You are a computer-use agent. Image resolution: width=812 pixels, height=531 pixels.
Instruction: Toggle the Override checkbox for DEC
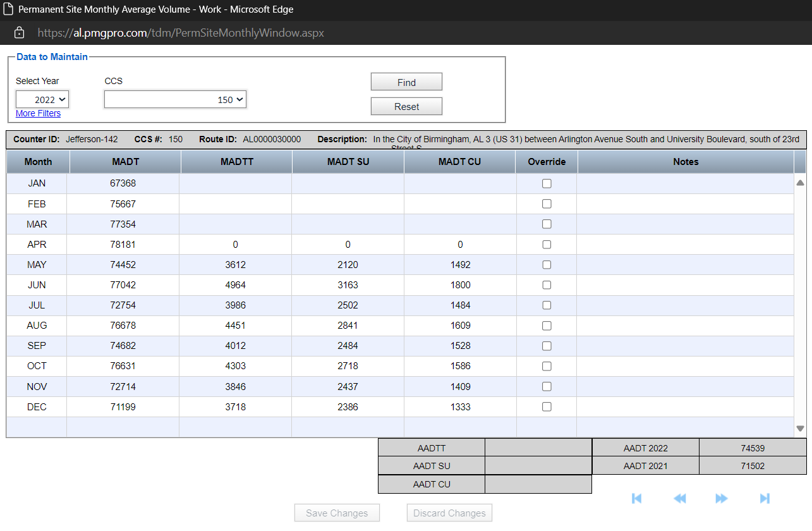[x=547, y=406]
